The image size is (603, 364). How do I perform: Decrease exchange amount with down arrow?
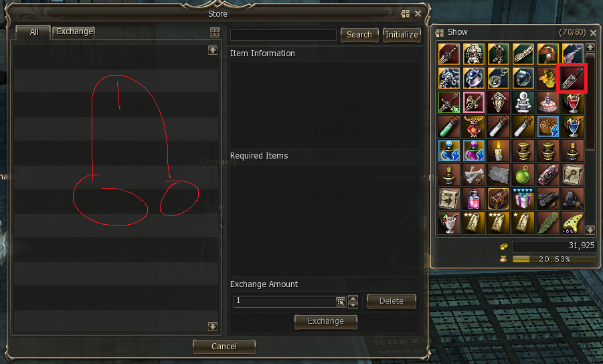pyautogui.click(x=353, y=305)
